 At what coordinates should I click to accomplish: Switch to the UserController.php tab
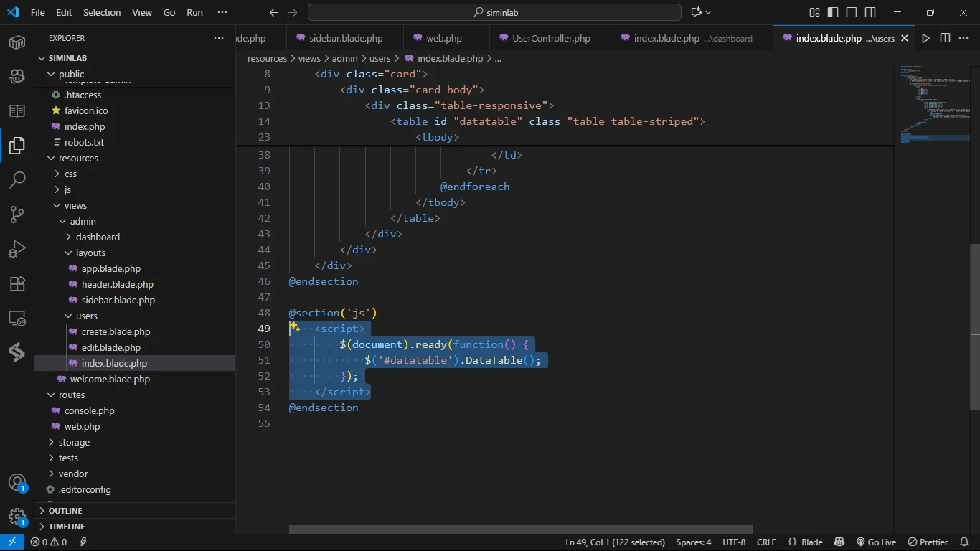point(550,38)
